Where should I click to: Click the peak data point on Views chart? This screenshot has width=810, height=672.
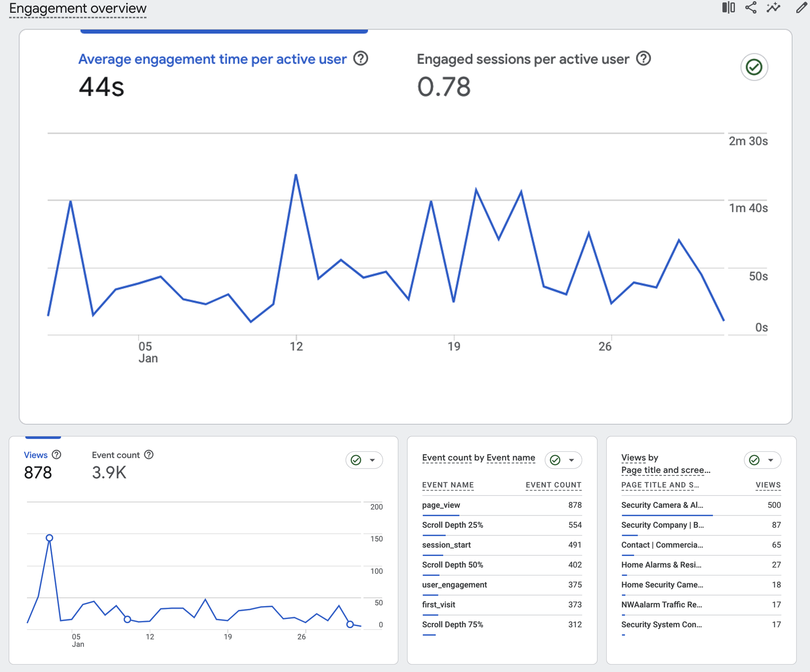tap(49, 538)
